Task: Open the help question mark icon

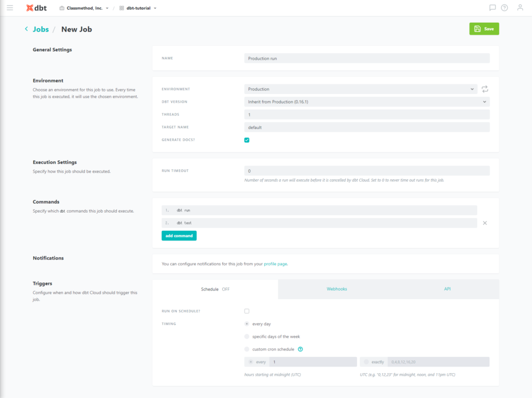Action: [x=504, y=8]
